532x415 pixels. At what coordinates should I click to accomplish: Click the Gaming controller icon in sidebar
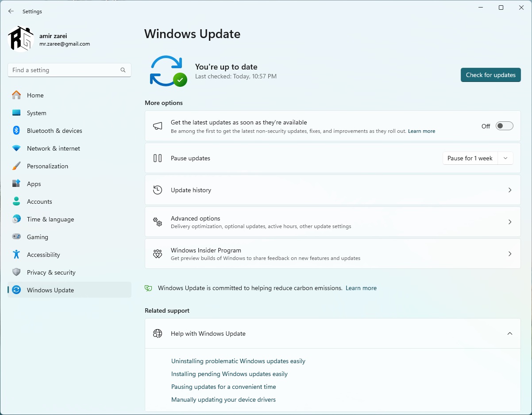click(16, 237)
